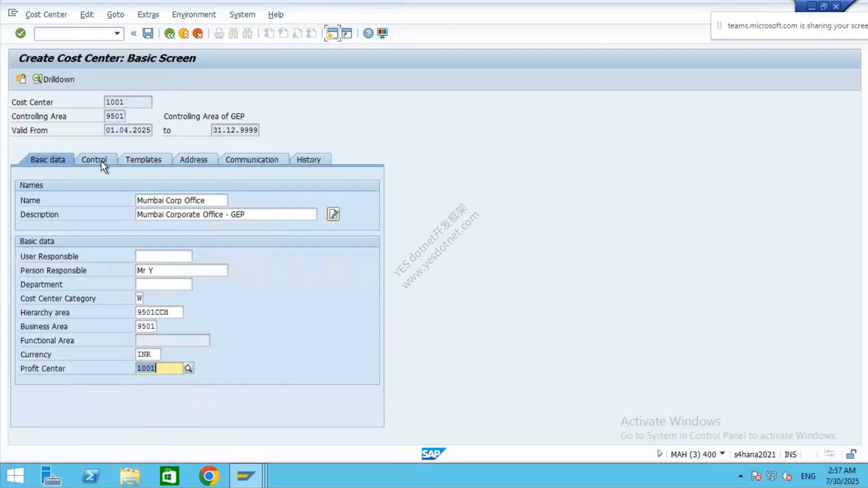Open the Environment menu
The width and height of the screenshot is (868, 488).
pyautogui.click(x=194, y=14)
